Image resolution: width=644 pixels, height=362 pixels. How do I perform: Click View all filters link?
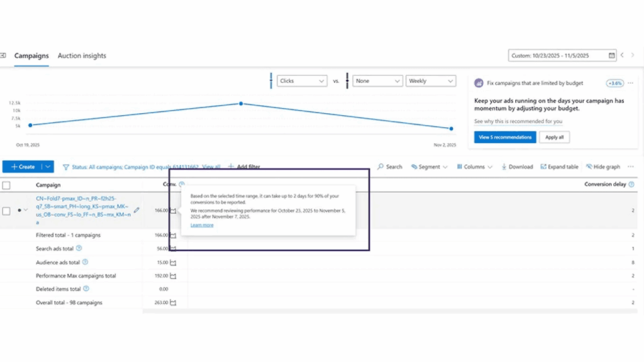pos(211,167)
